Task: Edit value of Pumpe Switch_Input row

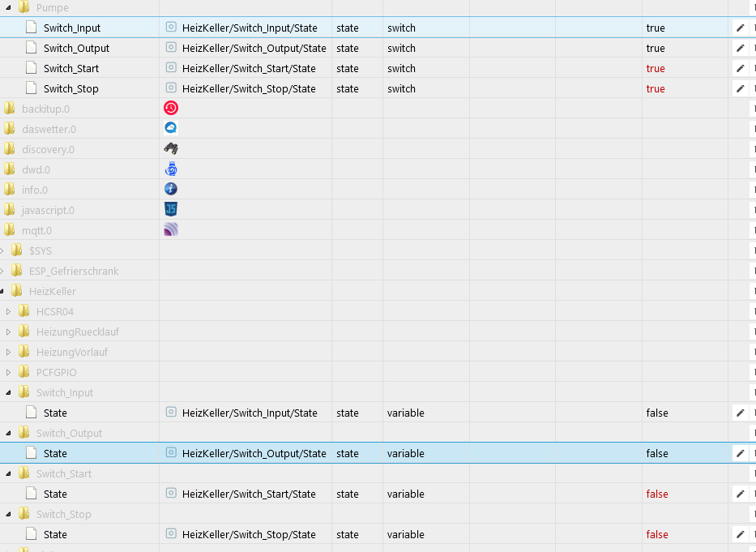Action: pos(740,28)
